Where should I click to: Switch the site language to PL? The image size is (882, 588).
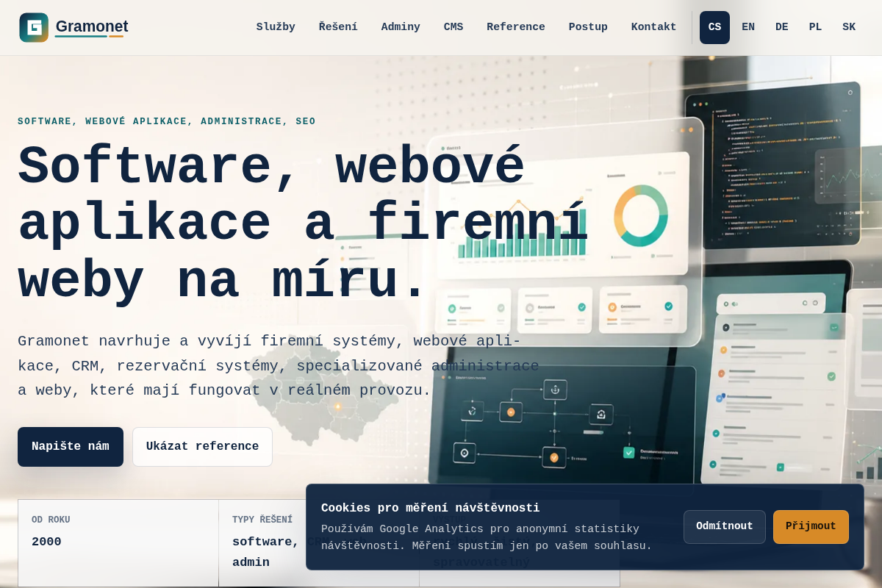(816, 27)
